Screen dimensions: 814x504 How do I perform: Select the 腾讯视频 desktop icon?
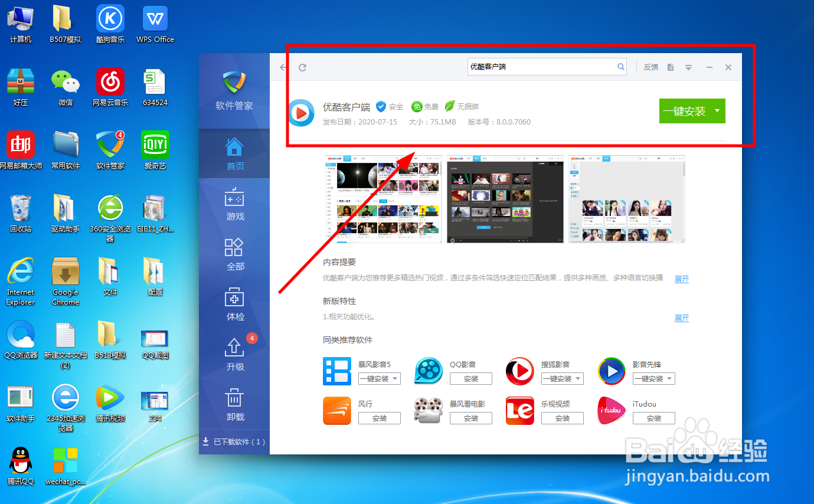coord(110,403)
